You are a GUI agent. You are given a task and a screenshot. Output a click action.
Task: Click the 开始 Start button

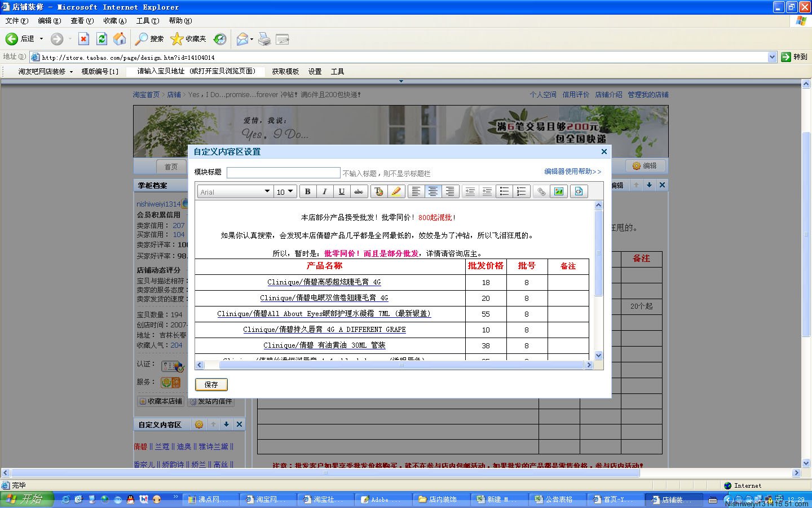(x=27, y=499)
